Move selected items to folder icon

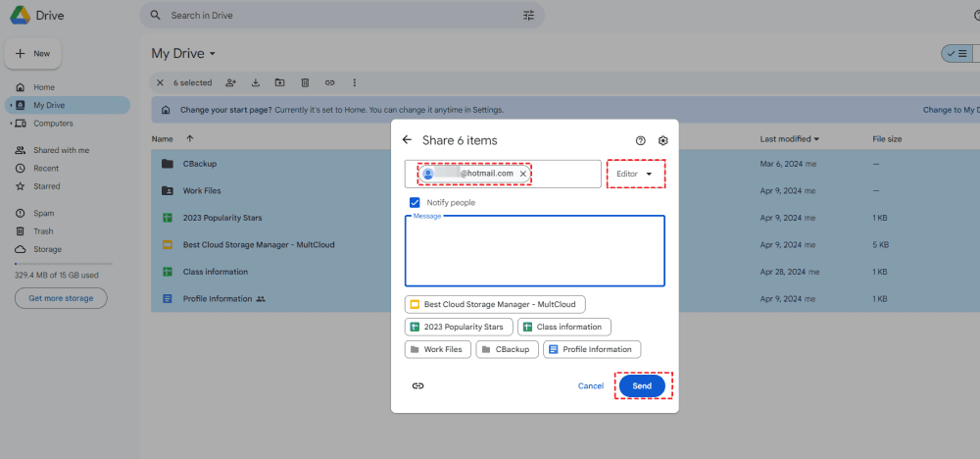point(279,82)
